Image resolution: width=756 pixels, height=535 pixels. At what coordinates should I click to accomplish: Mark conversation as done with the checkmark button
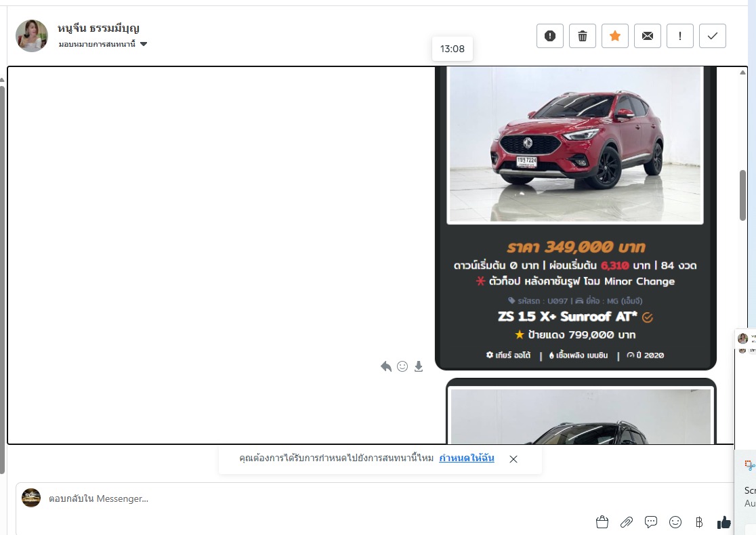pyautogui.click(x=713, y=36)
